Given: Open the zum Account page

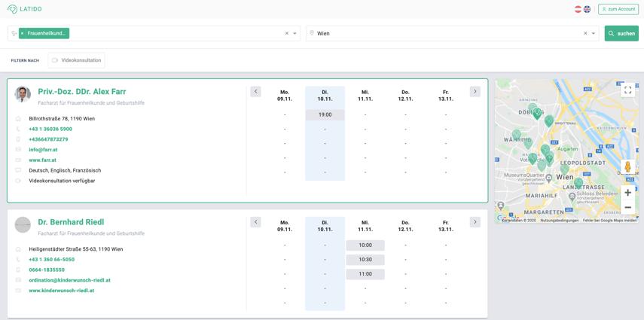Looking at the screenshot, I should click(618, 9).
